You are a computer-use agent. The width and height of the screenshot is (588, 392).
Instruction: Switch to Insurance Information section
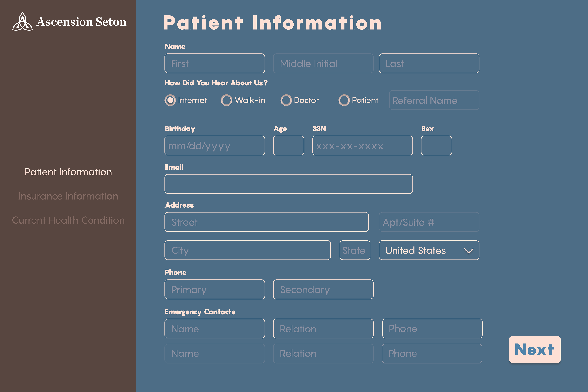(68, 196)
